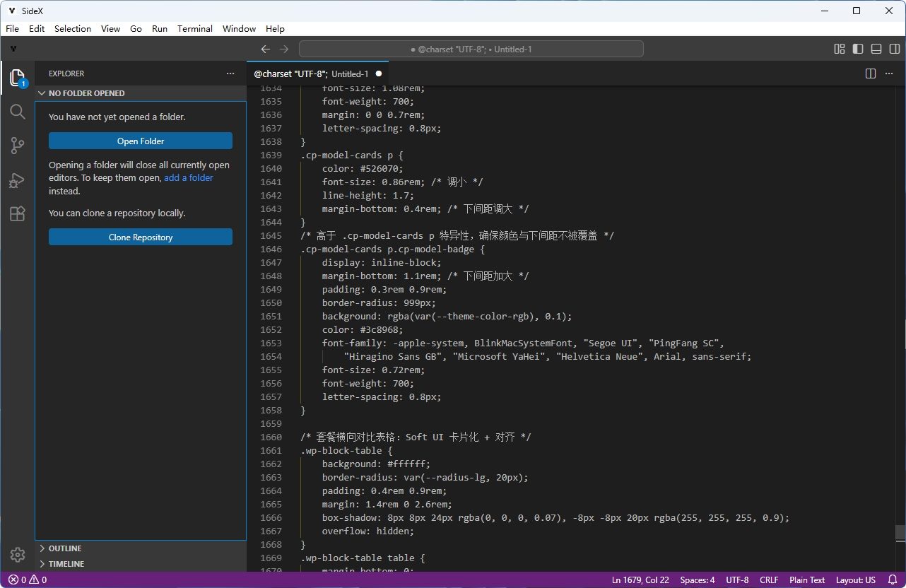Screen dimensions: 906x588
Task: Split the editor to the right
Action: tap(871, 73)
